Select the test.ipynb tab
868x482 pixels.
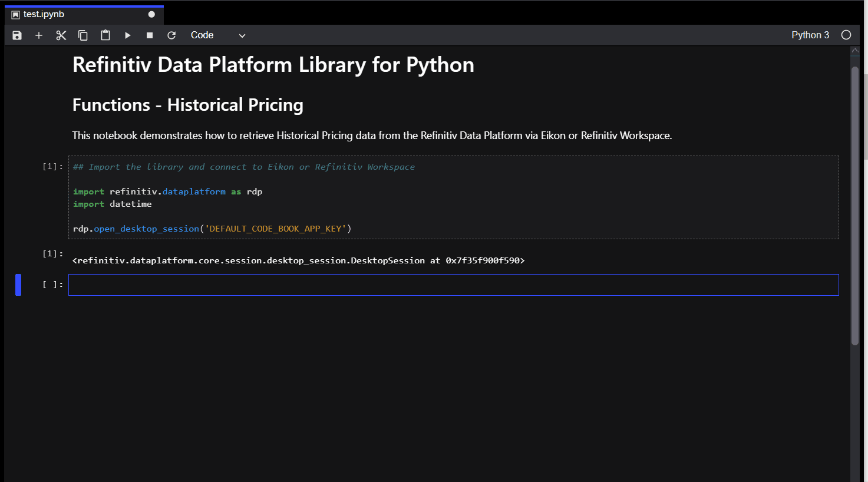coord(84,15)
